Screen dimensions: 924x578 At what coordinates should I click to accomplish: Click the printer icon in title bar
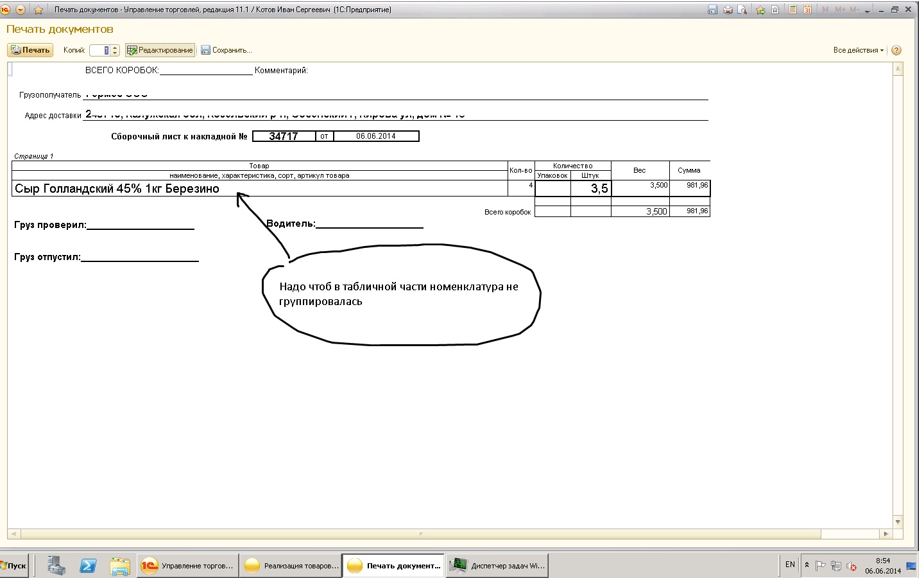click(728, 10)
